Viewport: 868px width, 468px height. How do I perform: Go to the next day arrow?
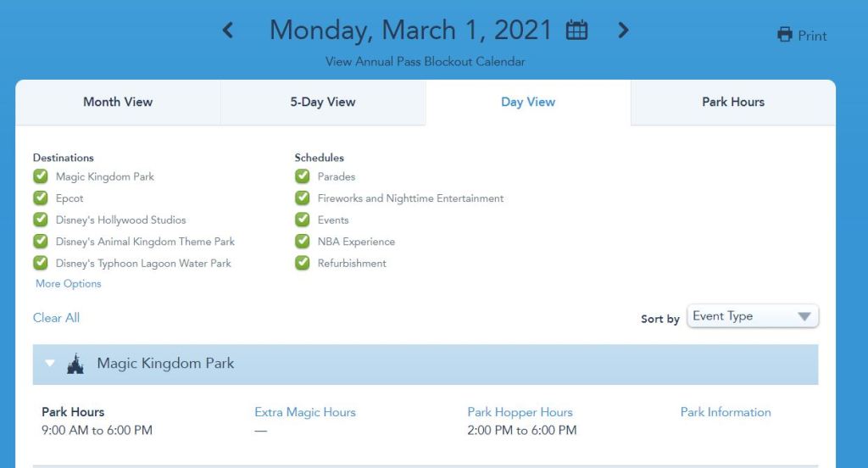pos(623,31)
